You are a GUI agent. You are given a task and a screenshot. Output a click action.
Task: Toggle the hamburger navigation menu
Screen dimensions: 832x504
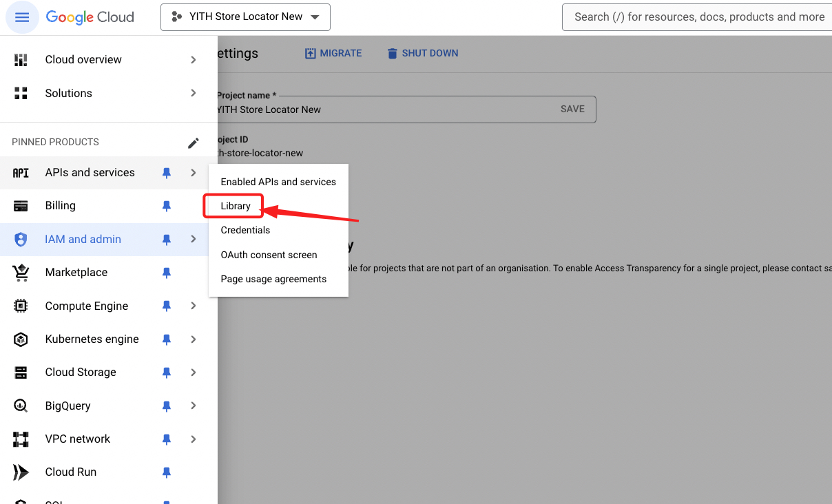pos(22,17)
